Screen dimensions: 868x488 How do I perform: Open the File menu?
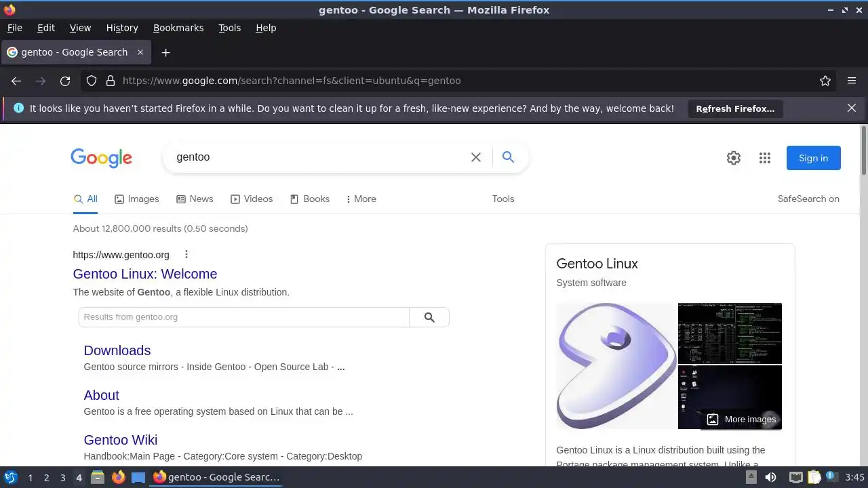coord(14,28)
